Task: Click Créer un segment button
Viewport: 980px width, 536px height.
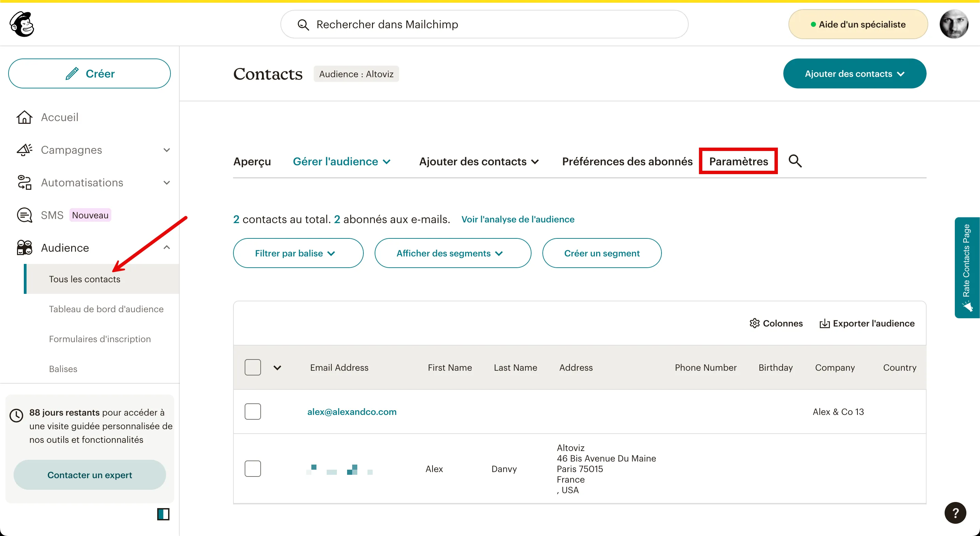Action: point(602,253)
